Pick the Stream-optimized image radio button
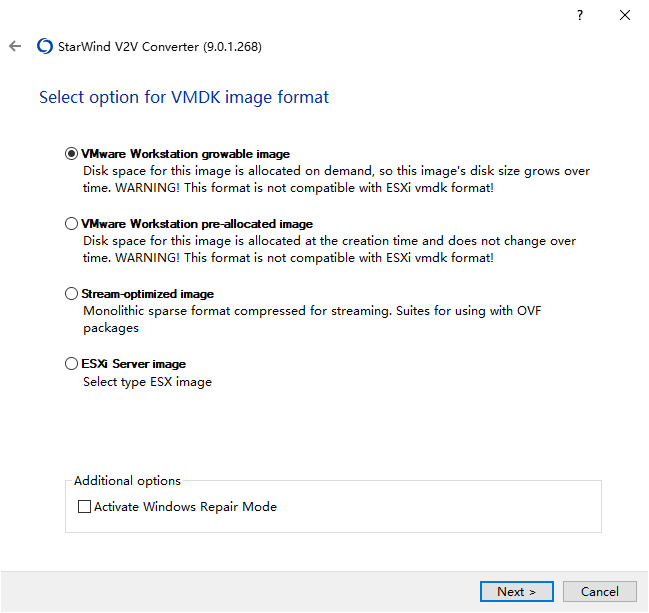The width and height of the screenshot is (649, 613). click(x=71, y=293)
